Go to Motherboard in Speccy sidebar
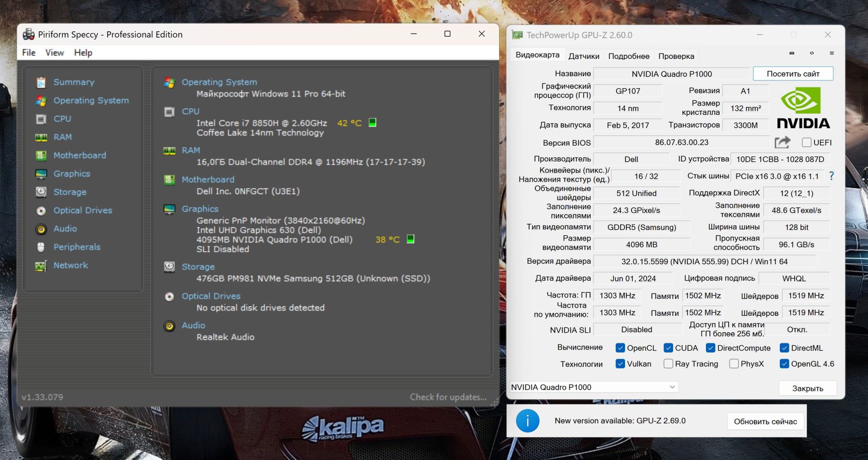868x460 pixels. pyautogui.click(x=80, y=155)
